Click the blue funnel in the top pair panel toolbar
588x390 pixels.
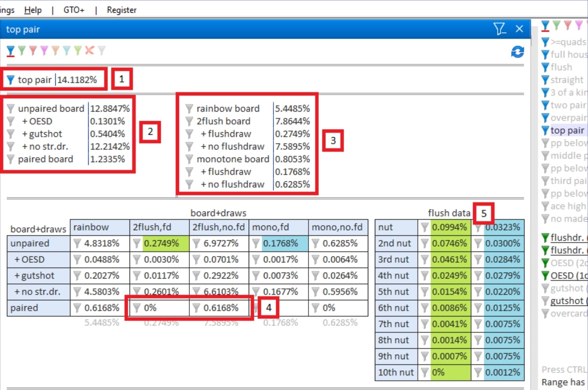pyautogui.click(x=11, y=51)
